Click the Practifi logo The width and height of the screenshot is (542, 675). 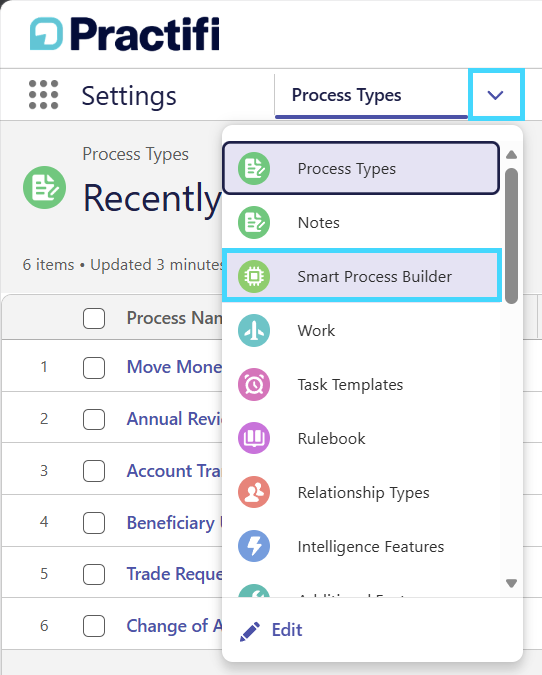(x=124, y=34)
